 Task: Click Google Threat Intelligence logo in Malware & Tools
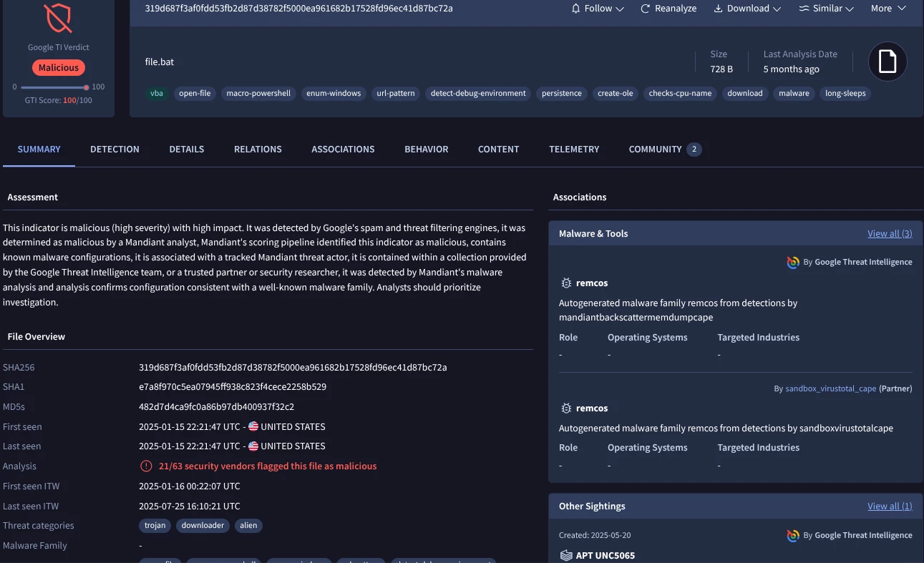click(793, 262)
